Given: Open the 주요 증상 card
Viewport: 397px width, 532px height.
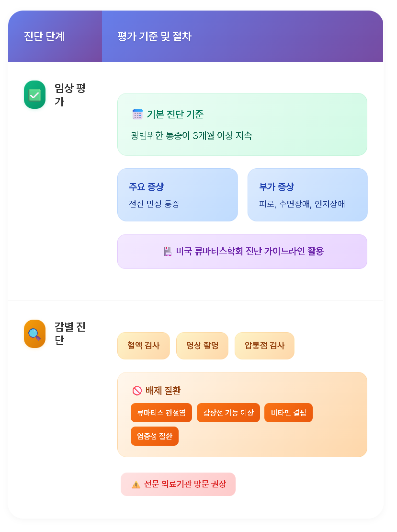Looking at the screenshot, I should click(x=178, y=195).
